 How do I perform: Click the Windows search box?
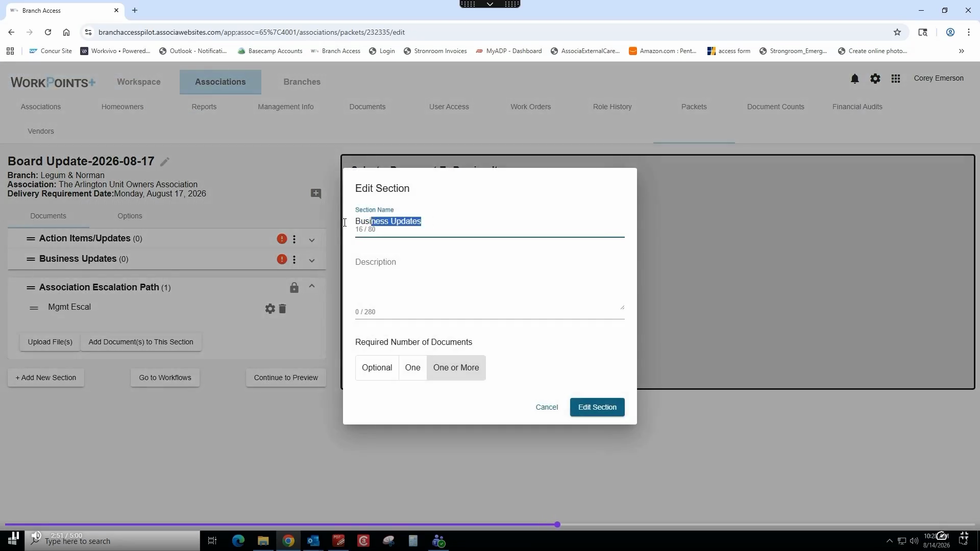pos(112,541)
